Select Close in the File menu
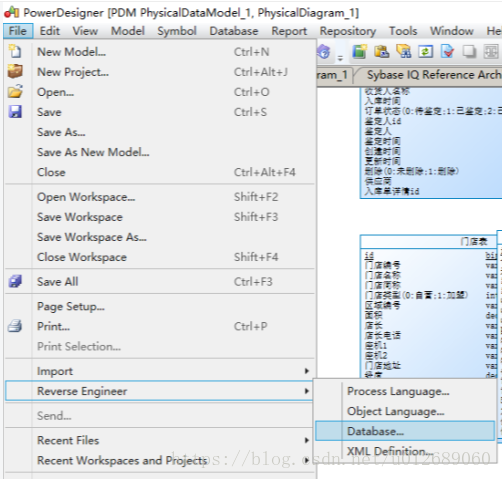The height and width of the screenshot is (479, 502). click(x=160, y=172)
